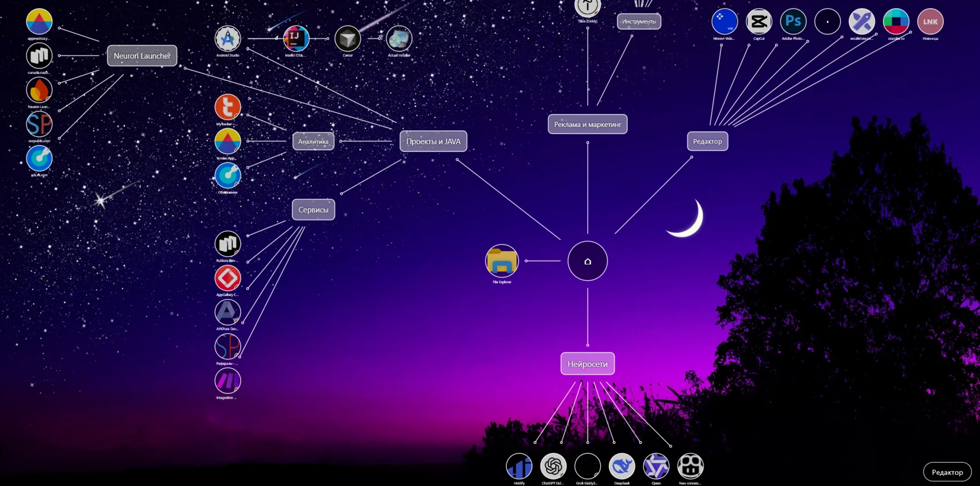Open the Рефералы SP icon
The image size is (980, 486).
228,347
